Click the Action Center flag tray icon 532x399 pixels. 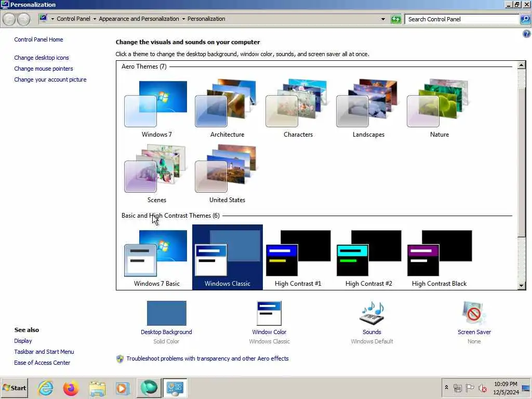click(x=470, y=388)
